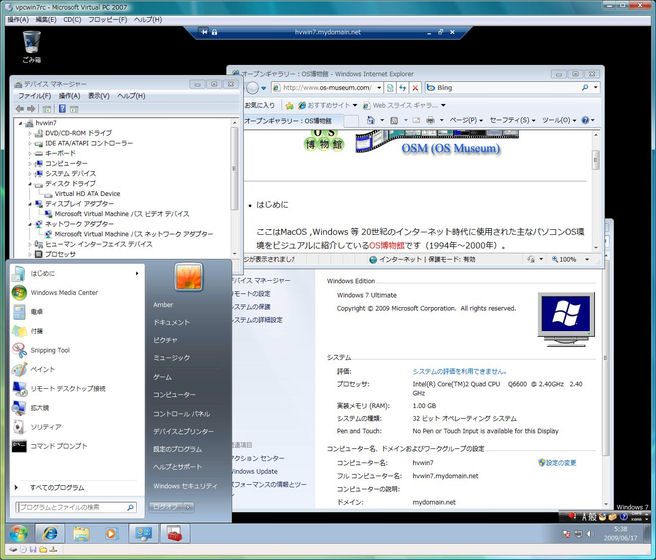
Task: Open ファイル(F) menu in Device Manager
Action: (x=34, y=96)
